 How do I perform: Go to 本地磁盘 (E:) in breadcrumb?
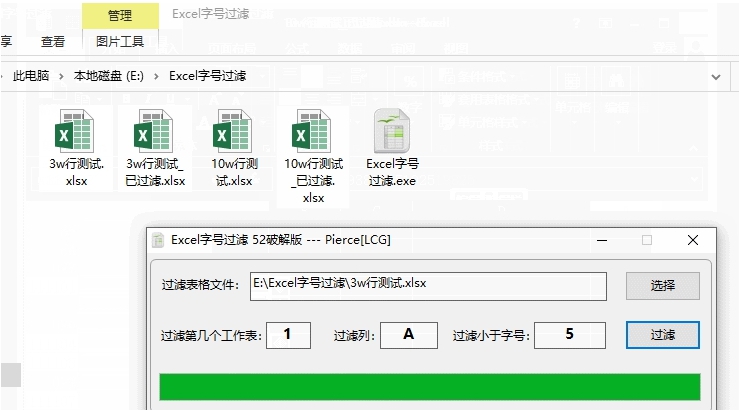point(109,75)
